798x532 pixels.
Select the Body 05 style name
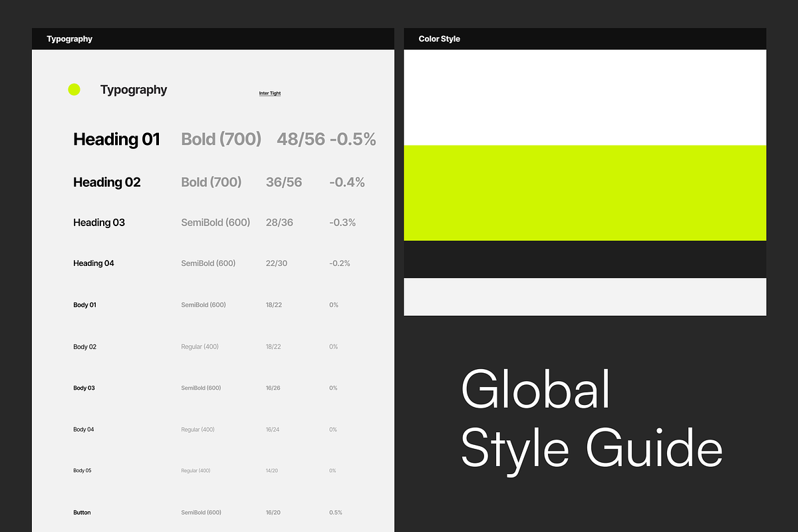tap(82, 471)
